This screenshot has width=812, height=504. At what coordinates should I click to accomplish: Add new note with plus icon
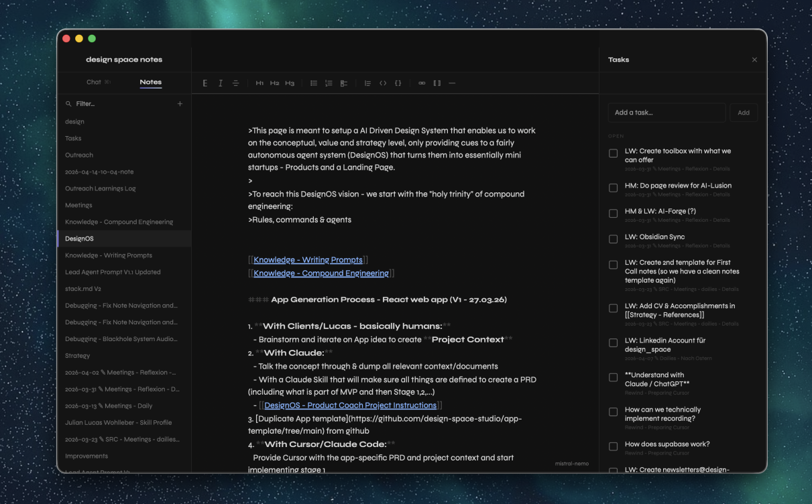pyautogui.click(x=180, y=104)
